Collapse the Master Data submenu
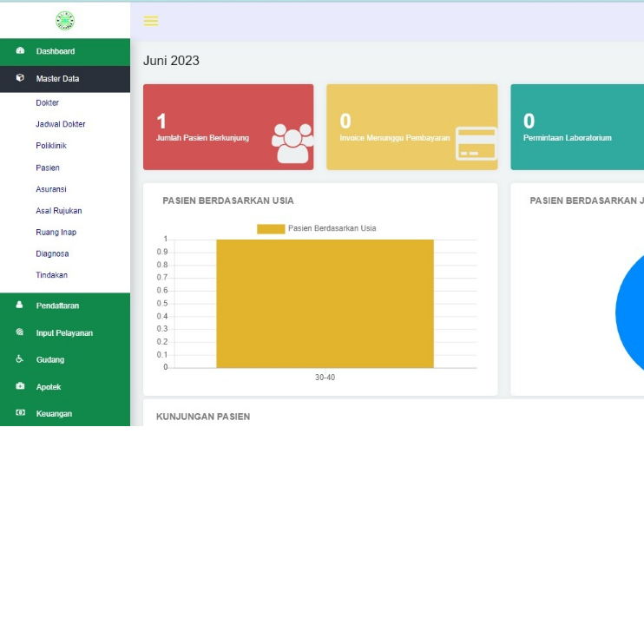Viewport: 644px width, 644px height. [57, 78]
